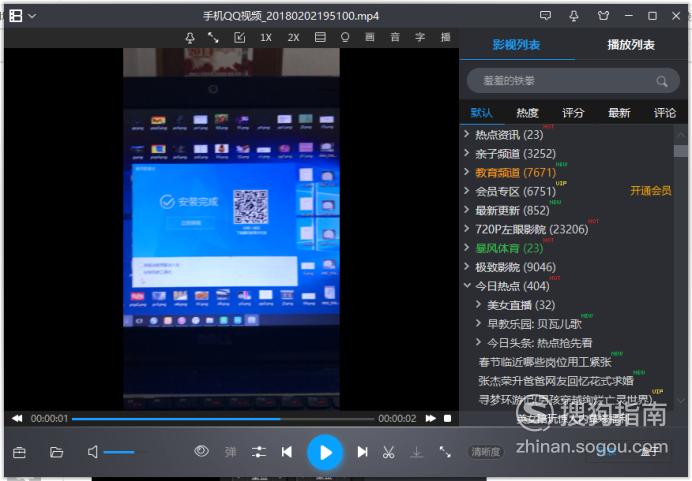Screen dimensions: 692x481
Task: Open the feedback message icon in title bar
Action: click(545, 16)
